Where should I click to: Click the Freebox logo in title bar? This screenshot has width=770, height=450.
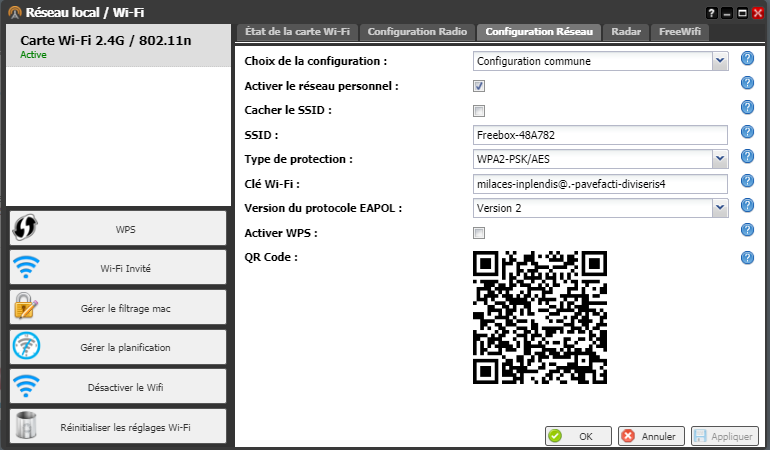[x=15, y=12]
